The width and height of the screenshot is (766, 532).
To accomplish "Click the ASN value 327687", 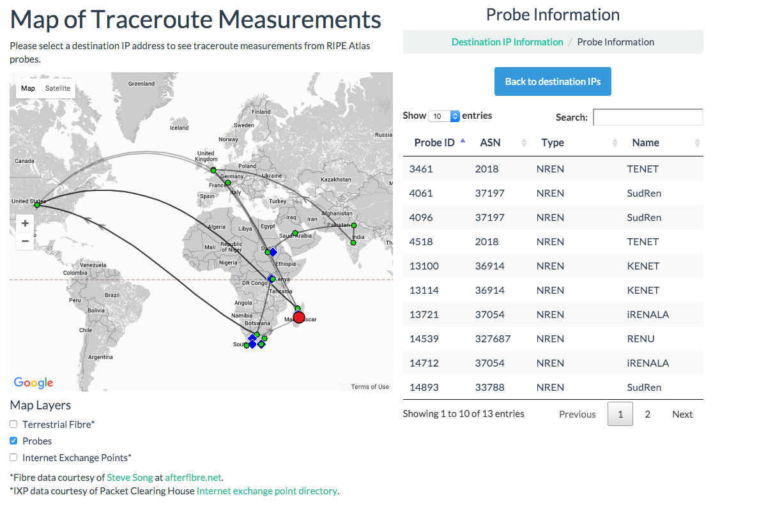I will click(x=493, y=339).
